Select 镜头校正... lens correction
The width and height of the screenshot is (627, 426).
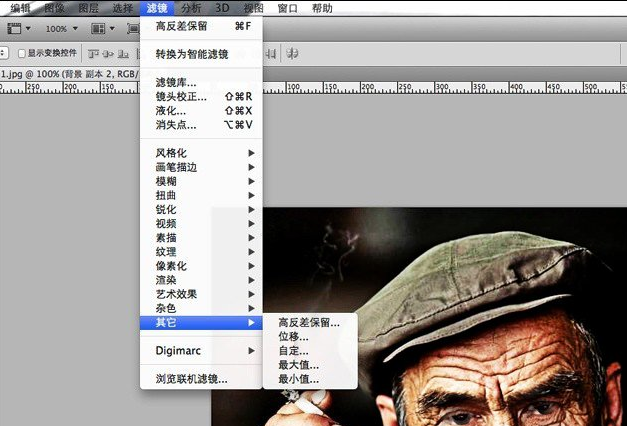pos(201,96)
